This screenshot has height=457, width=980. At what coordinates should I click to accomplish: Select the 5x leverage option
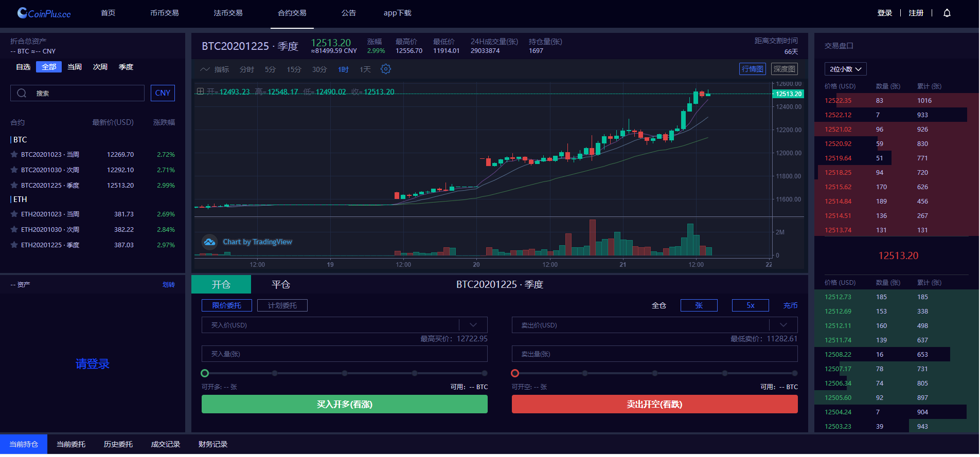751,305
